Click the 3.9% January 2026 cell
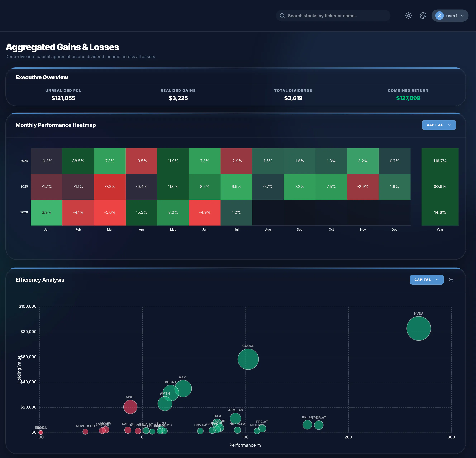The width and height of the screenshot is (476, 458). pyautogui.click(x=47, y=212)
